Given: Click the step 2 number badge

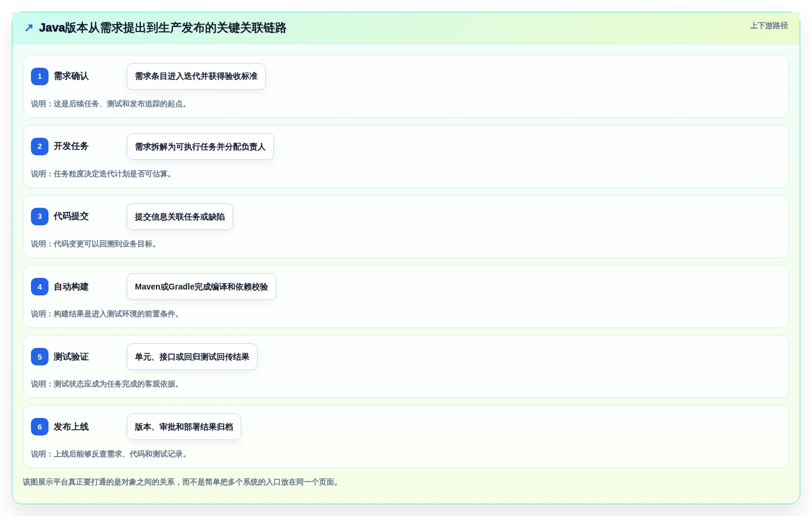Looking at the screenshot, I should [40, 147].
